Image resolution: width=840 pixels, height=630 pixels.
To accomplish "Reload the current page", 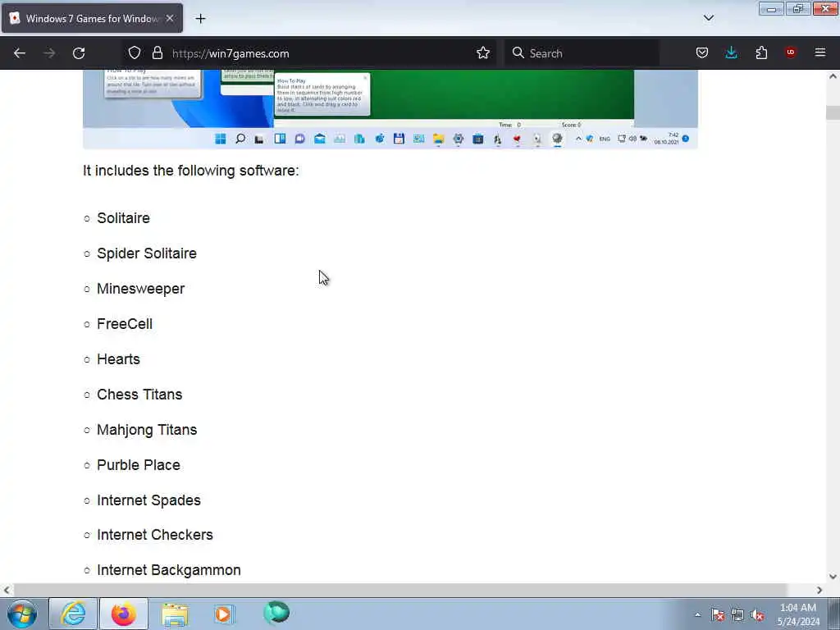I will [79, 53].
